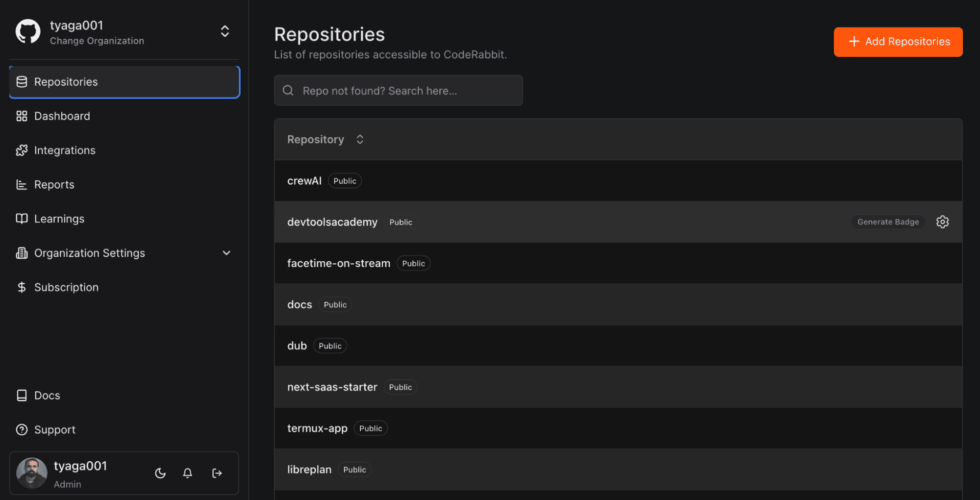Navigate to Reports in the sidebar
The height and width of the screenshot is (500, 980).
(x=54, y=185)
